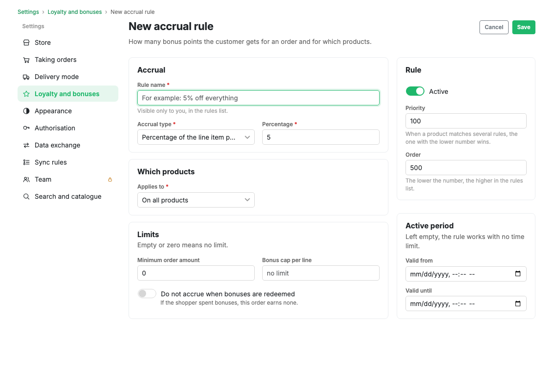553x392 pixels.
Task: Click the Authorisation key icon
Action: click(26, 128)
